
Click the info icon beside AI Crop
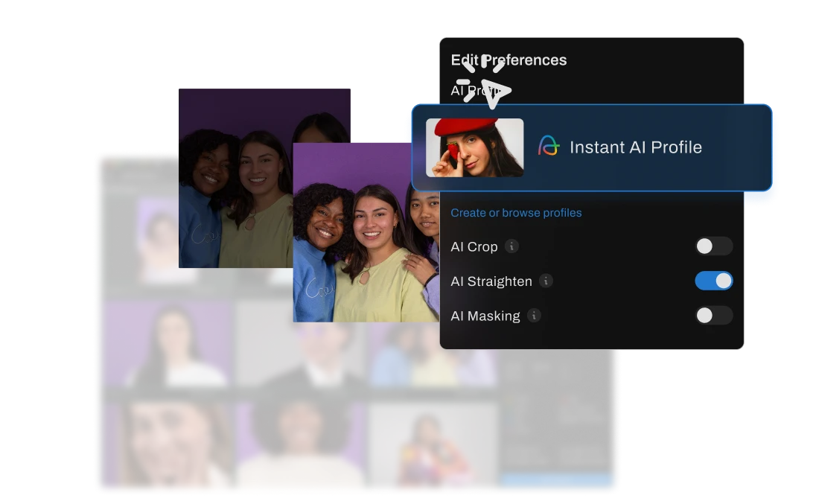tap(511, 246)
